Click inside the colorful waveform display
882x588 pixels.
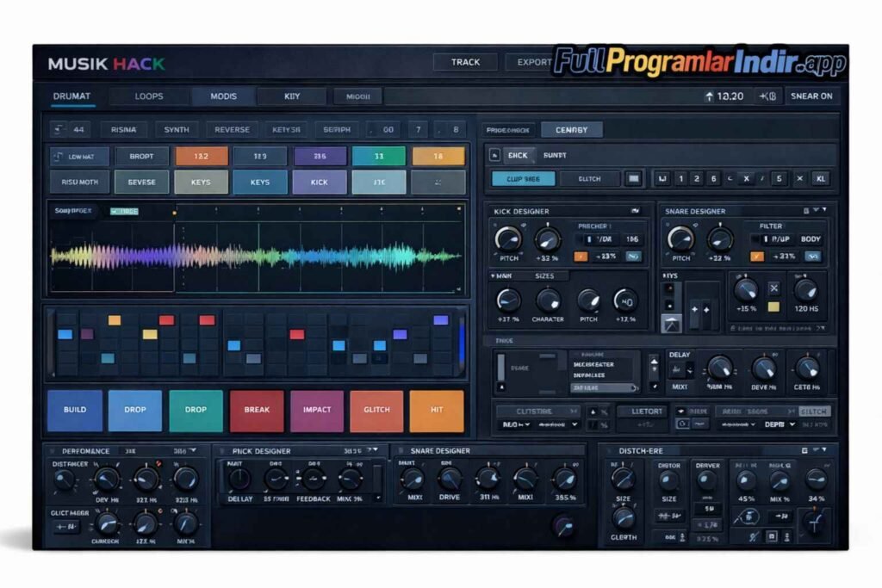point(258,256)
